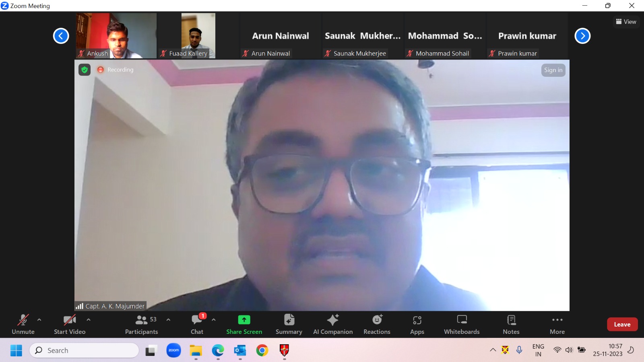644x362 pixels.
Task: Open the Whiteboards tool
Action: pyautogui.click(x=462, y=324)
